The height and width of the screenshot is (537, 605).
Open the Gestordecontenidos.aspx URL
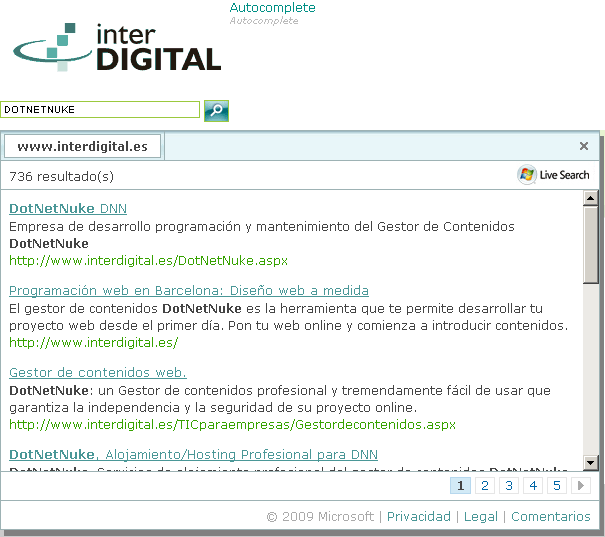click(x=232, y=425)
